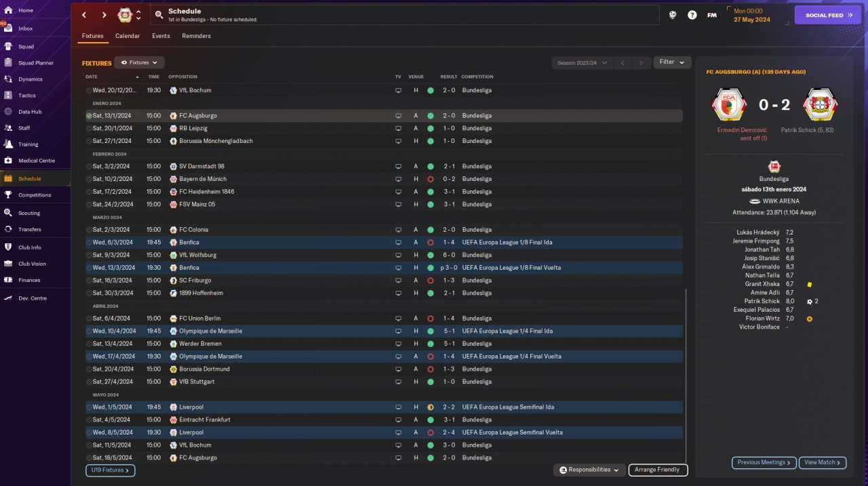Viewport: 868px width, 486px height.
Task: Click the Schedule search field
Action: click(404, 15)
